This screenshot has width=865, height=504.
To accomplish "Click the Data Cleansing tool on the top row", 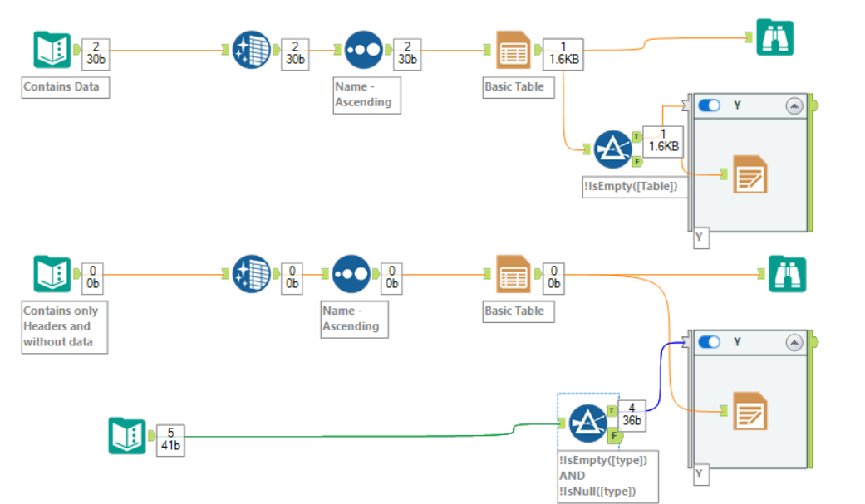I will point(252,50).
